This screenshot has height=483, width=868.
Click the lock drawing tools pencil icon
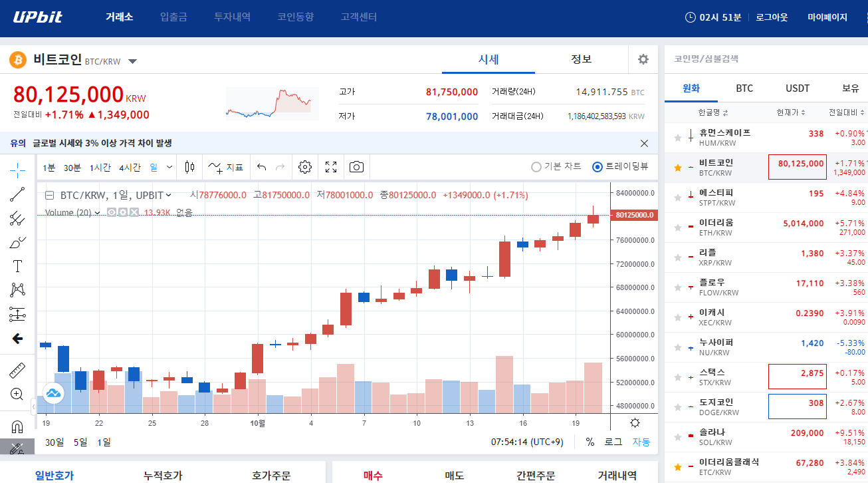pyautogui.click(x=17, y=448)
